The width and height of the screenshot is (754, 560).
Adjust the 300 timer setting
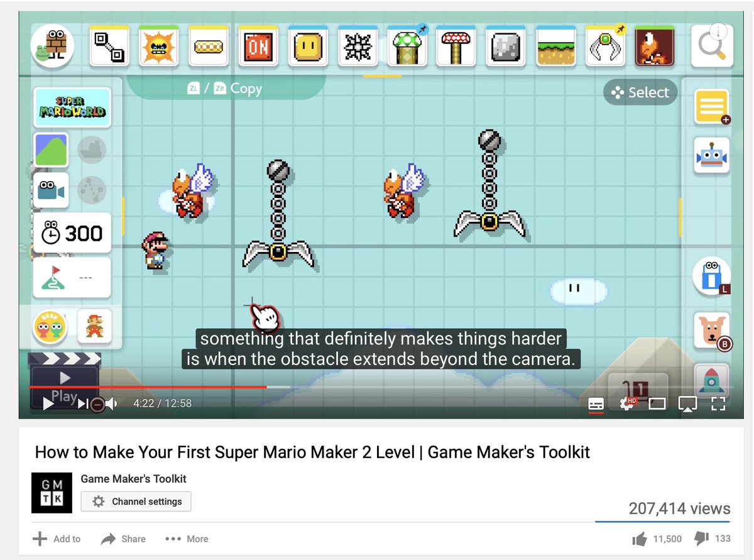pyautogui.click(x=72, y=233)
